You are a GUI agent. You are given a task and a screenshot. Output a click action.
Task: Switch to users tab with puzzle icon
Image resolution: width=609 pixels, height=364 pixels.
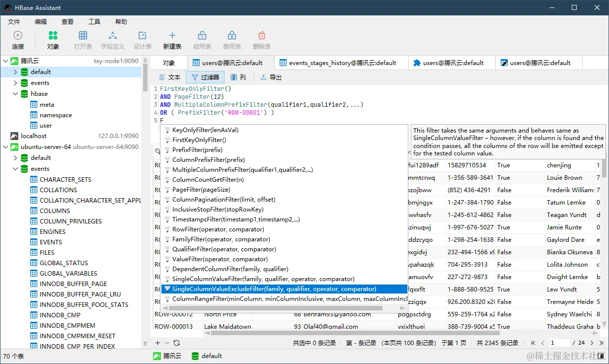453,63
